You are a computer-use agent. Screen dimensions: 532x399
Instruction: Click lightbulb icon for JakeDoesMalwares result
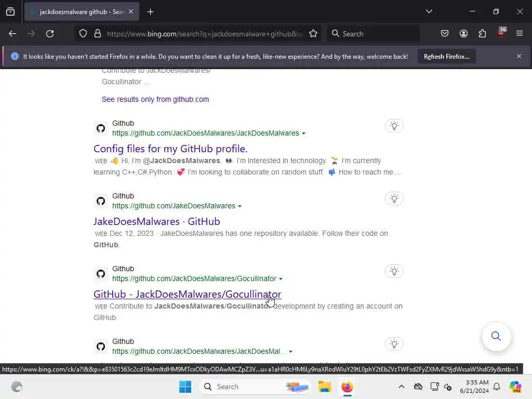pos(394,198)
